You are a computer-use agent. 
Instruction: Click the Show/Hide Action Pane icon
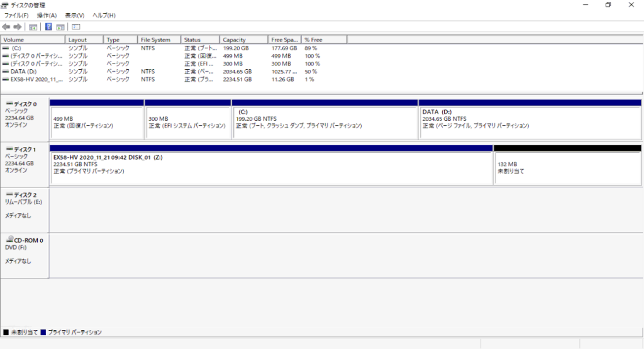[x=60, y=27]
